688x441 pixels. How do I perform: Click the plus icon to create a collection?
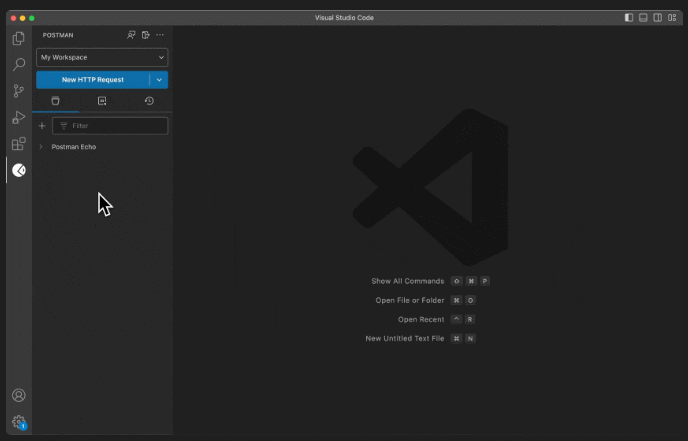click(x=42, y=126)
